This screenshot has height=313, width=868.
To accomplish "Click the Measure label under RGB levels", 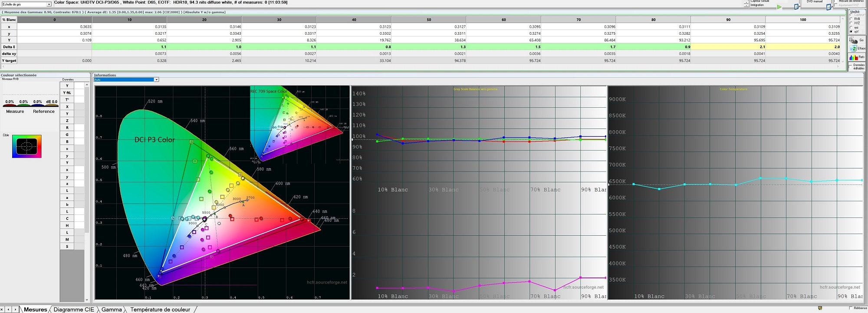I will [15, 112].
